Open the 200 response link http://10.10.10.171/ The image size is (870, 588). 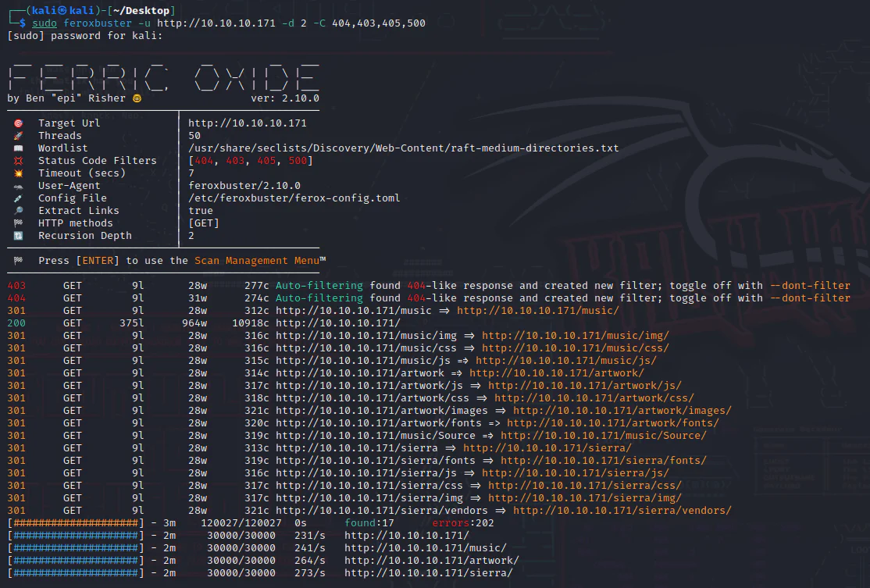[x=338, y=323]
